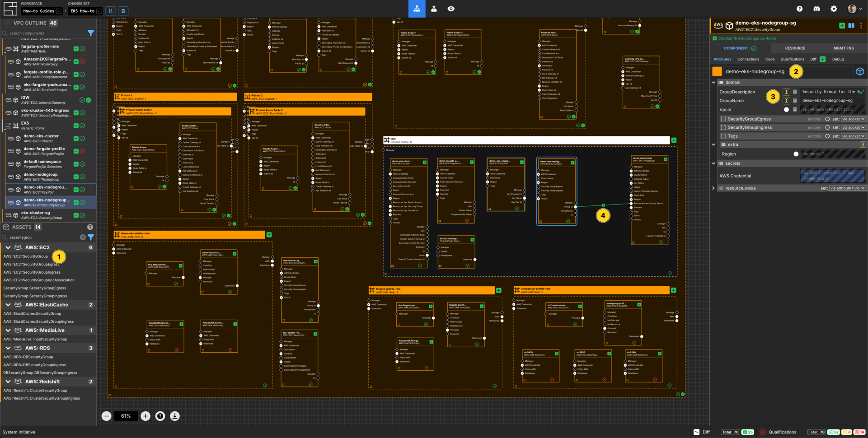Open the 'via socket' dropdown for SecurityGroupEgress
This screenshot has height=438, width=868.
[x=853, y=119]
